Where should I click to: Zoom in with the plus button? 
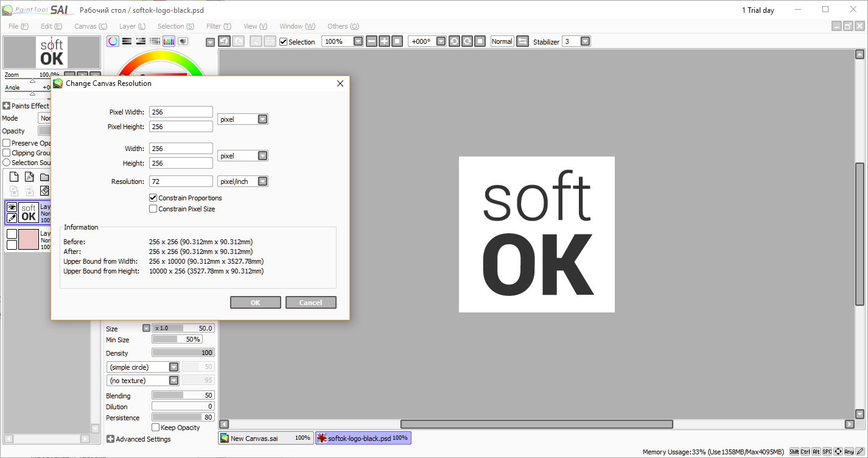385,41
